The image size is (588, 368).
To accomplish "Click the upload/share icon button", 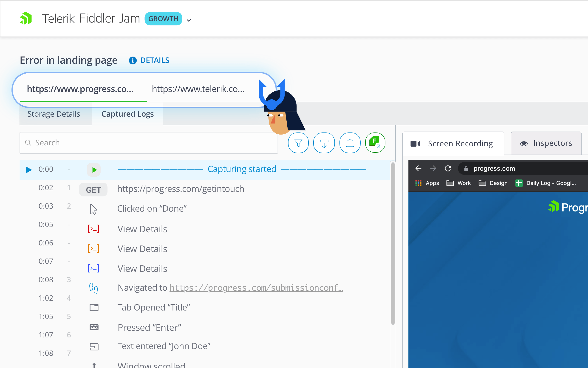I will tap(350, 143).
